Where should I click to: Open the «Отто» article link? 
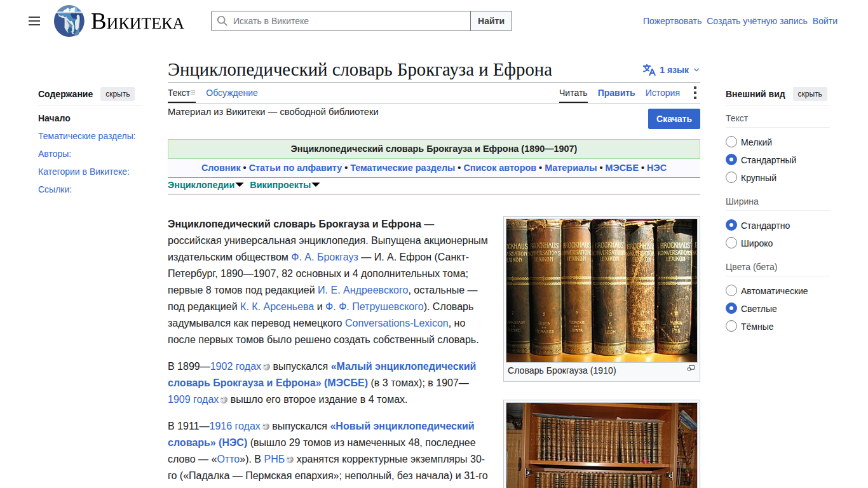pyautogui.click(x=228, y=459)
